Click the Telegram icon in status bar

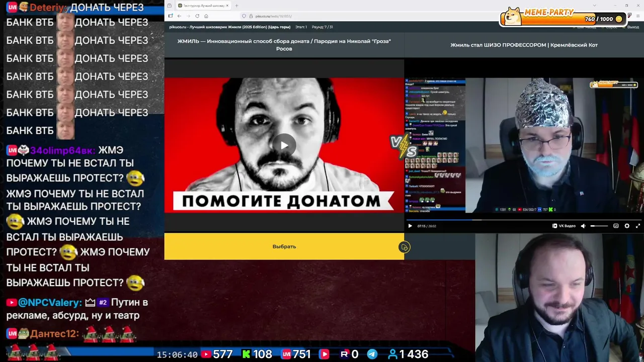[372, 354]
